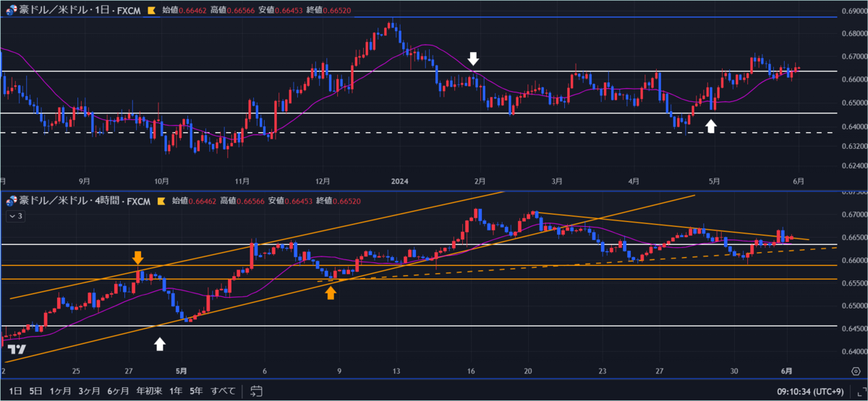
Task: Choose the 年初来 year-to-date range
Action: 149,391
